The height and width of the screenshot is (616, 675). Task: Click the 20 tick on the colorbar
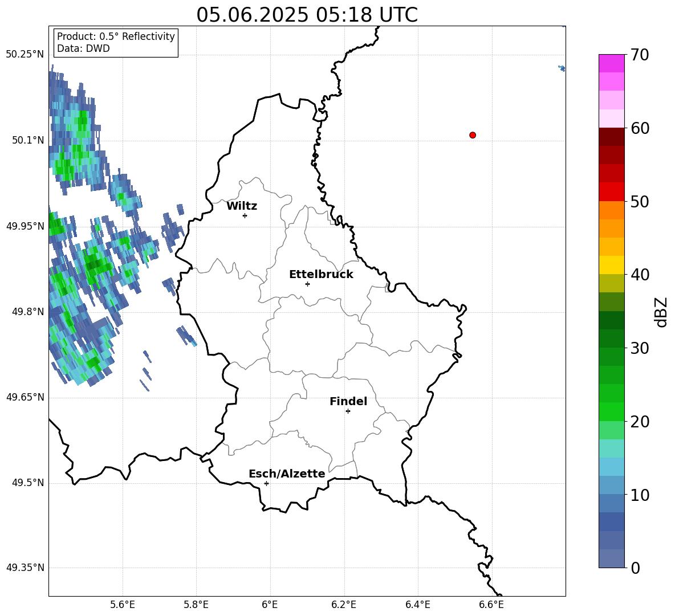[x=639, y=422]
